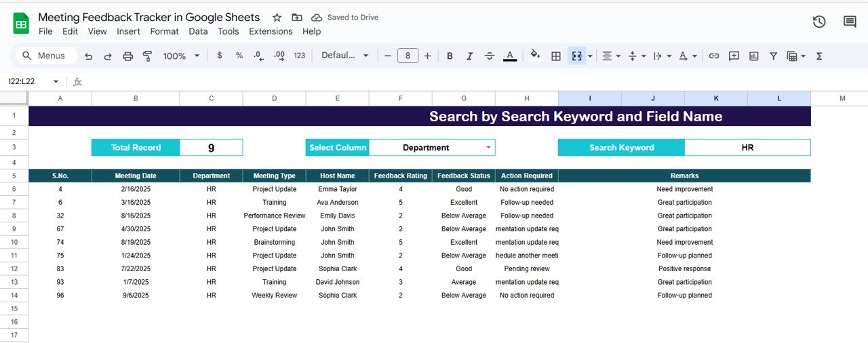Open the Format menu
This screenshot has width=868, height=343.
point(164,31)
